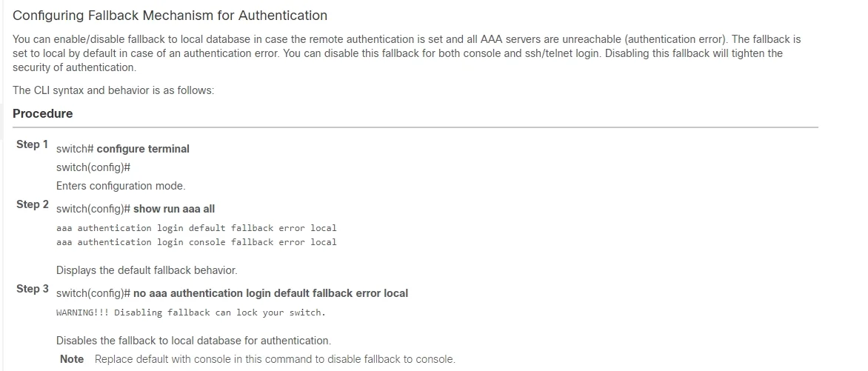
Task: Click the horizontal rule under Procedure
Action: click(x=415, y=127)
